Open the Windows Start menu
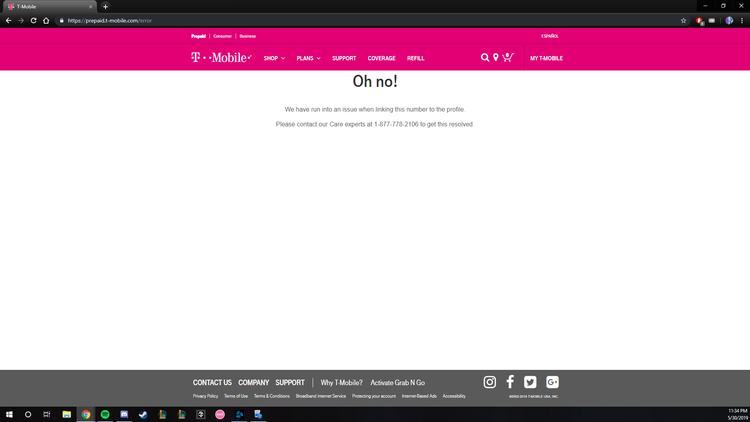This screenshot has height=422, width=750. point(9,414)
